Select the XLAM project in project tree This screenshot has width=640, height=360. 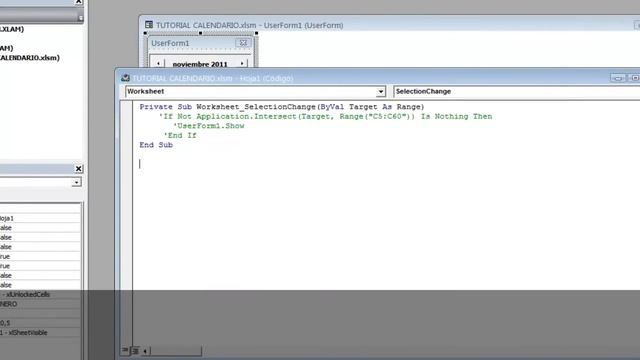click(x=12, y=29)
